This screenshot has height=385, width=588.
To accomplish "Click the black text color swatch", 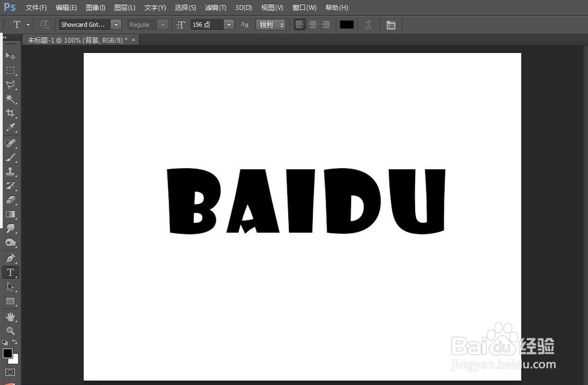I will point(346,25).
